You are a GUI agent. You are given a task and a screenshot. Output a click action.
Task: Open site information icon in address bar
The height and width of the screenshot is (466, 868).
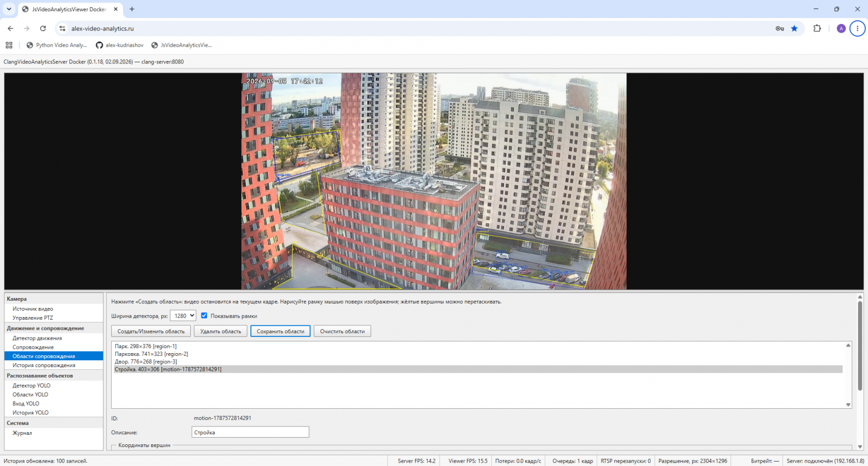(x=62, y=28)
